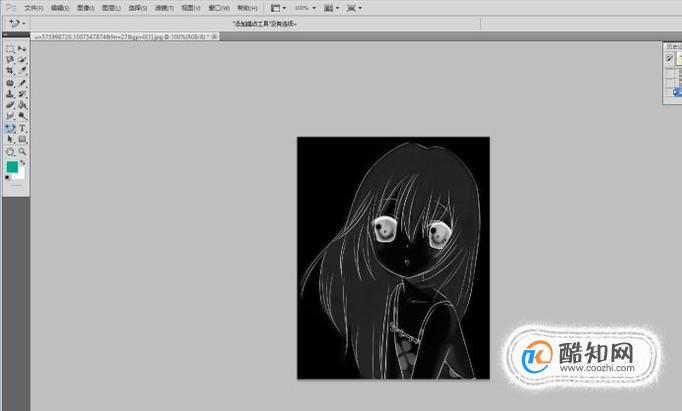Select the Dodge tool

[22, 116]
